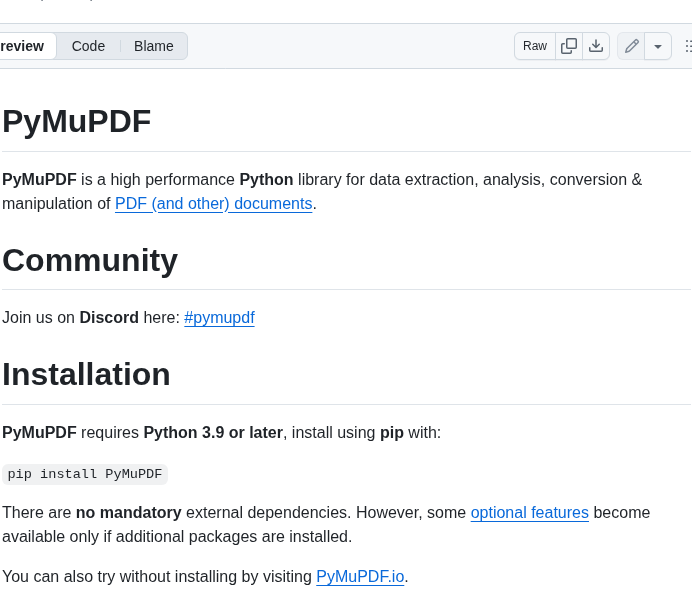Copy raw file contents icon

pos(569,46)
